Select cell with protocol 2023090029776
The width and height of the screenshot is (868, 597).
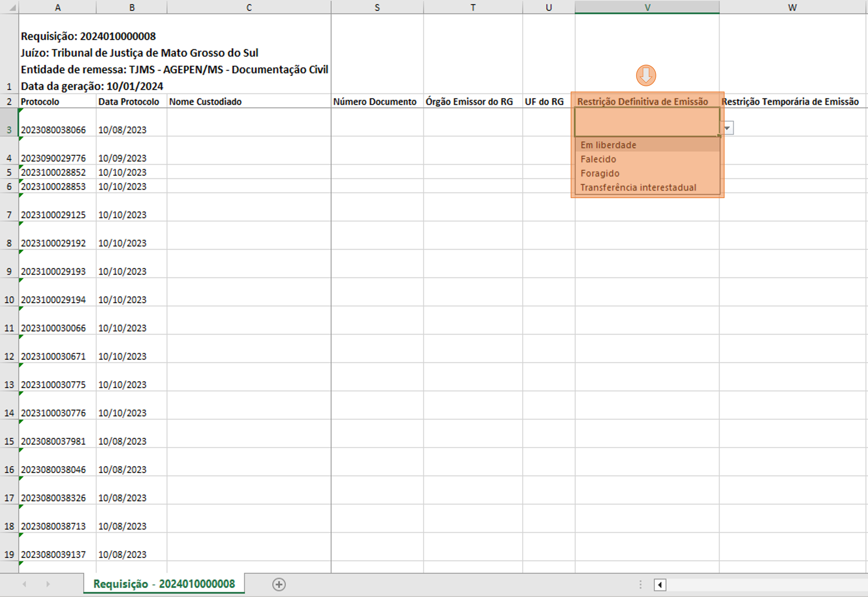pyautogui.click(x=57, y=151)
